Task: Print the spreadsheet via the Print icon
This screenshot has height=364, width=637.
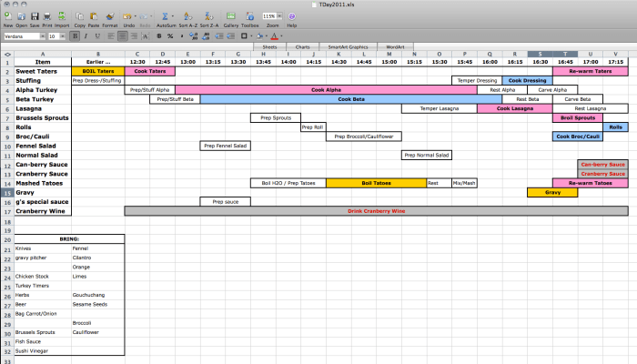Action: (47, 17)
